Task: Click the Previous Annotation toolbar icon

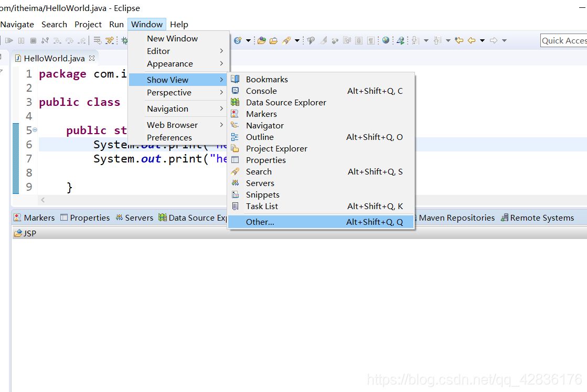Action: [437, 40]
